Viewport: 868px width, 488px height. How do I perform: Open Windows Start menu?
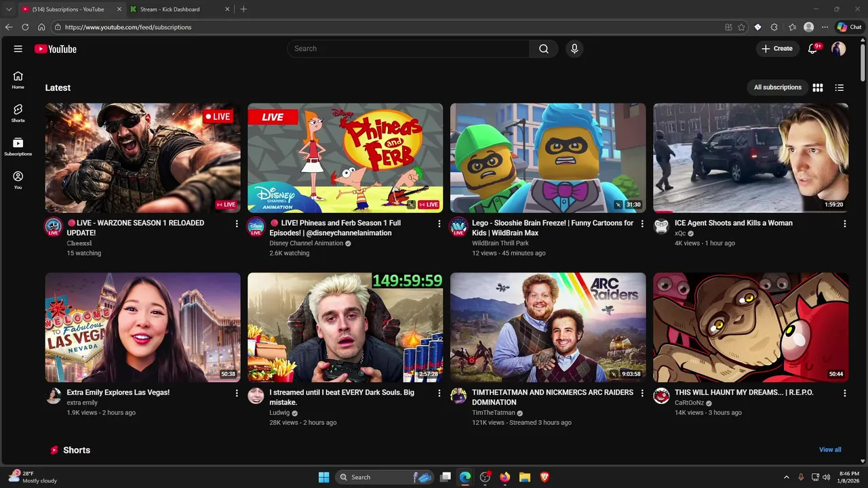pyautogui.click(x=323, y=477)
